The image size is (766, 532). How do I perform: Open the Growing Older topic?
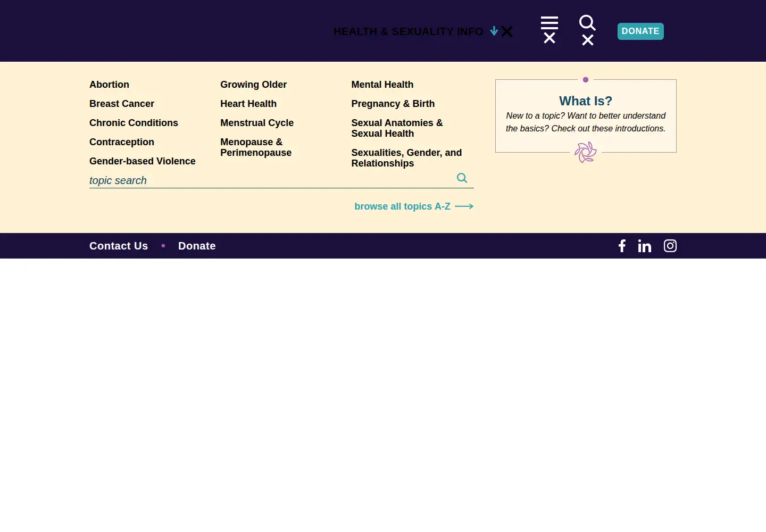(x=253, y=85)
